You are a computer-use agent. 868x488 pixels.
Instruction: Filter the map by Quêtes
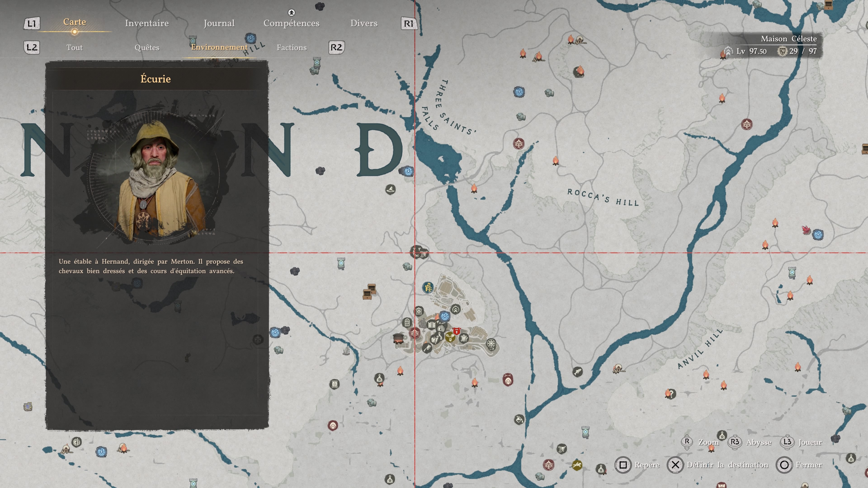click(147, 47)
